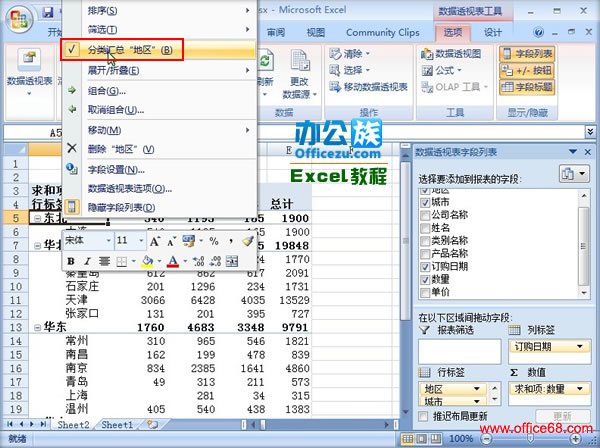600x448 pixels.
Task: Open 地区 row label field dropdown
Action: click(477, 389)
